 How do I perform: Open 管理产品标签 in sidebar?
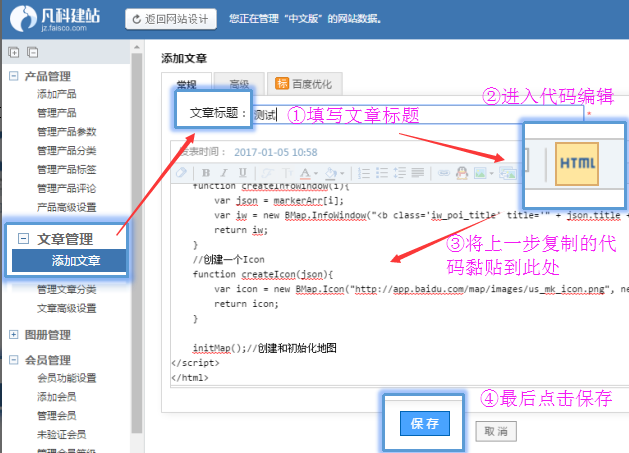point(67,169)
